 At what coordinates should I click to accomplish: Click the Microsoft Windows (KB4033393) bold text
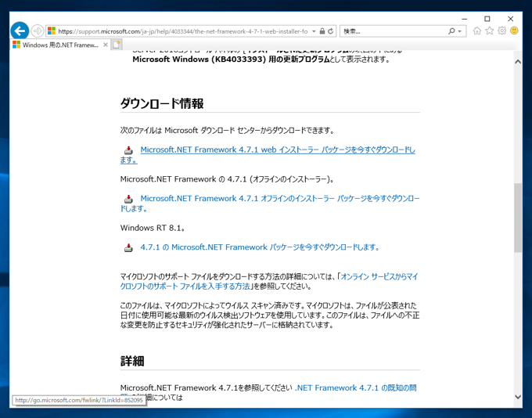point(231,59)
